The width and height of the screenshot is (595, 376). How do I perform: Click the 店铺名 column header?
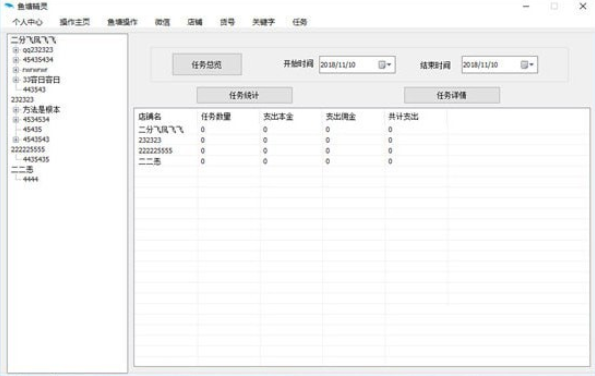pos(150,116)
